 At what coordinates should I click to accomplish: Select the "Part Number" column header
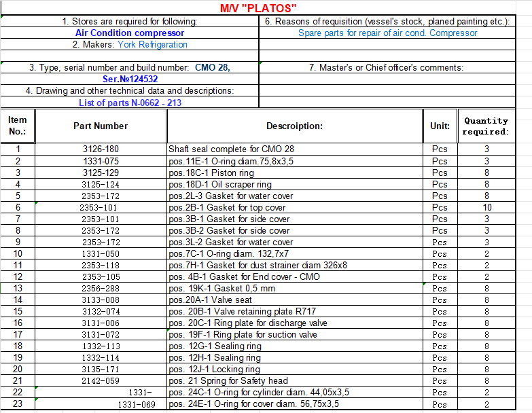coord(101,126)
